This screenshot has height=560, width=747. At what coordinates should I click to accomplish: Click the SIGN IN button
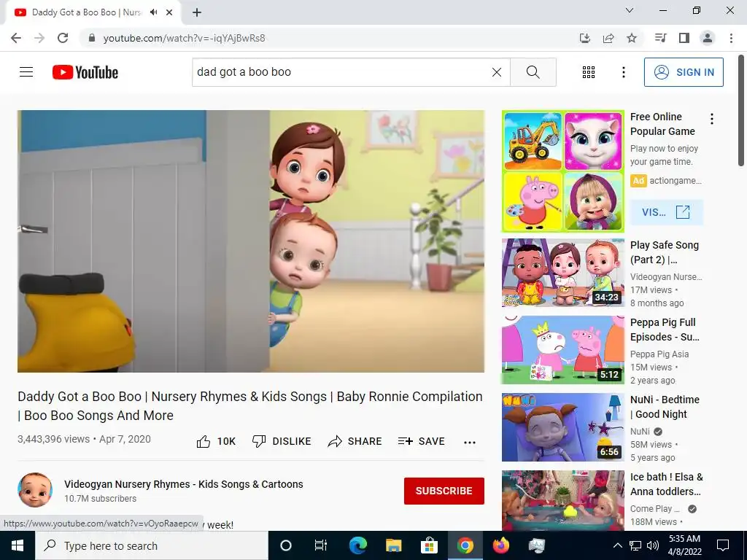tap(684, 72)
